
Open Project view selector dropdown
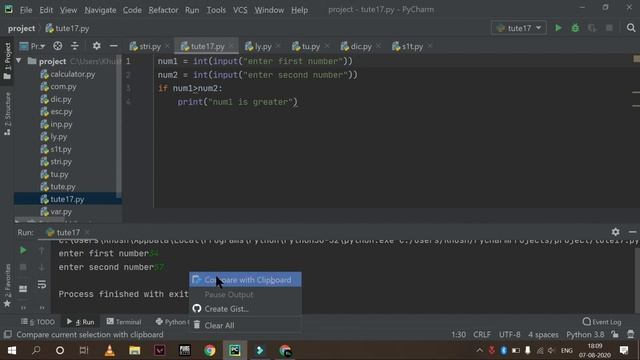33,46
